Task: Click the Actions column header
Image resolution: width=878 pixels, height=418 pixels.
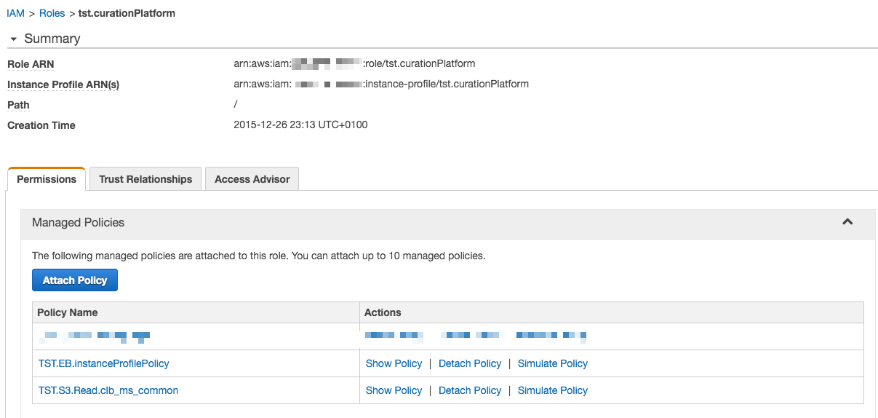Action: (384, 313)
